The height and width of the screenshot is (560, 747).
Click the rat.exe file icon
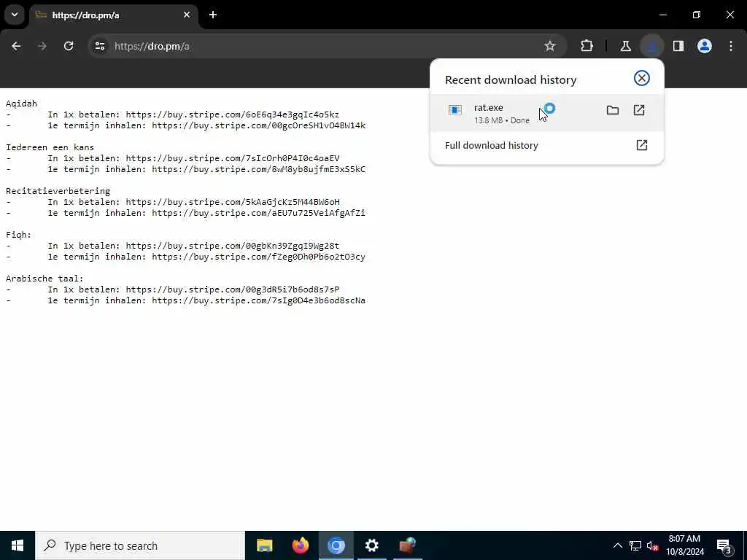click(455, 111)
